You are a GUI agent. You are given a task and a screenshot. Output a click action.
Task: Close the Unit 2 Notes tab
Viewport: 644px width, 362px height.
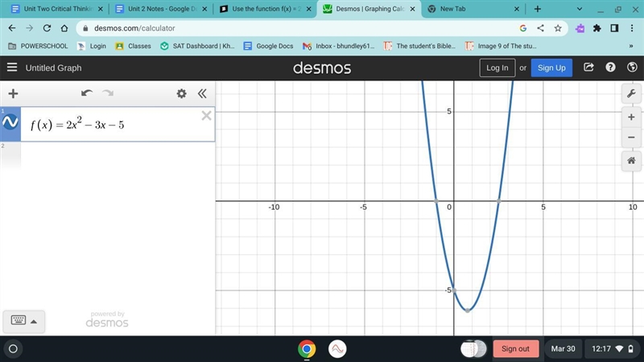204,9
